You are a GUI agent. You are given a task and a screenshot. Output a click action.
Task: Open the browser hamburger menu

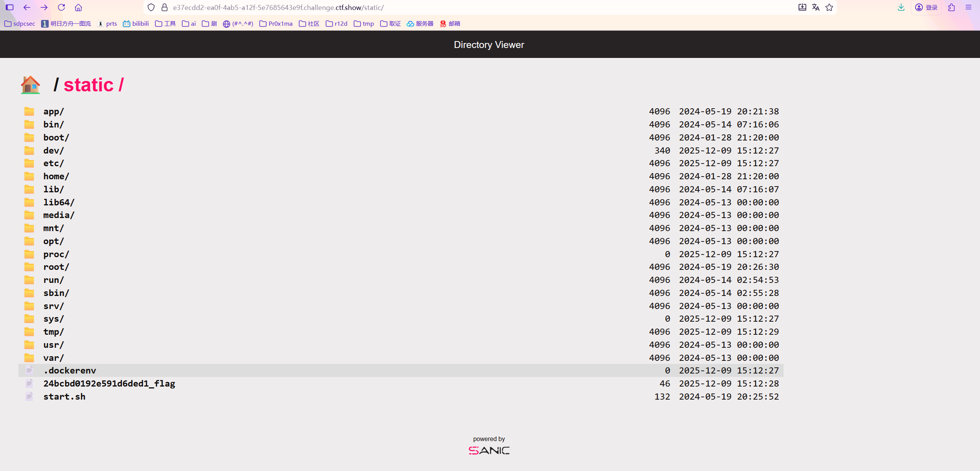click(x=968, y=7)
